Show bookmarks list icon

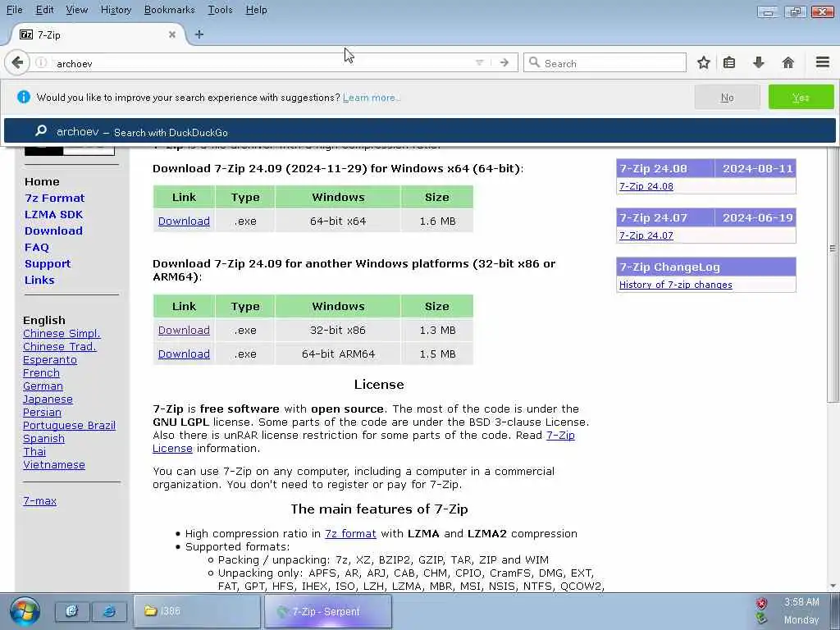[x=729, y=62]
